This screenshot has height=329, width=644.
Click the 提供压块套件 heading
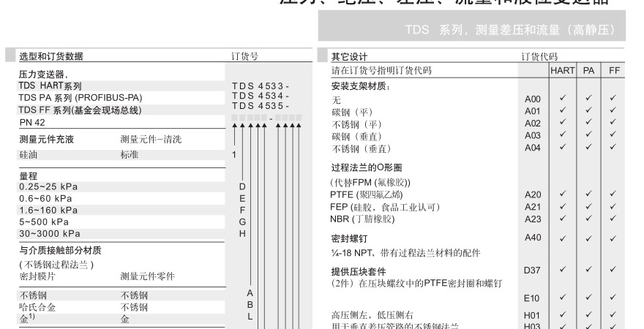359,271
